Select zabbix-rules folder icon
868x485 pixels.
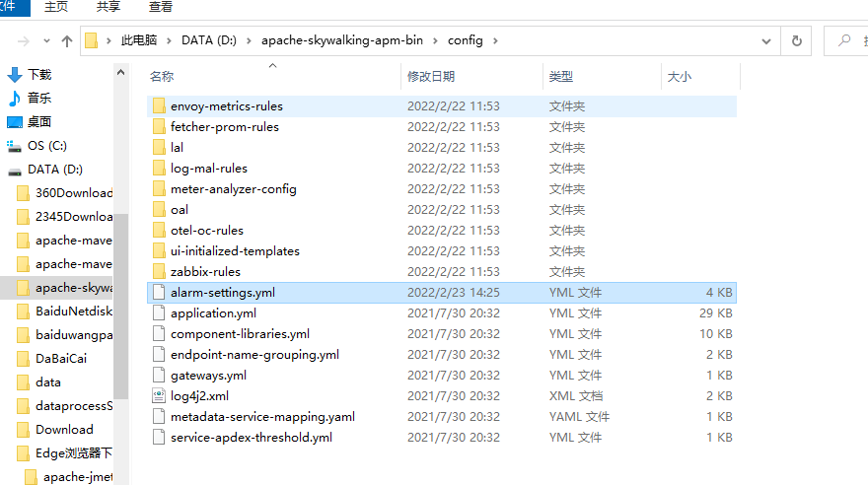pyautogui.click(x=159, y=271)
